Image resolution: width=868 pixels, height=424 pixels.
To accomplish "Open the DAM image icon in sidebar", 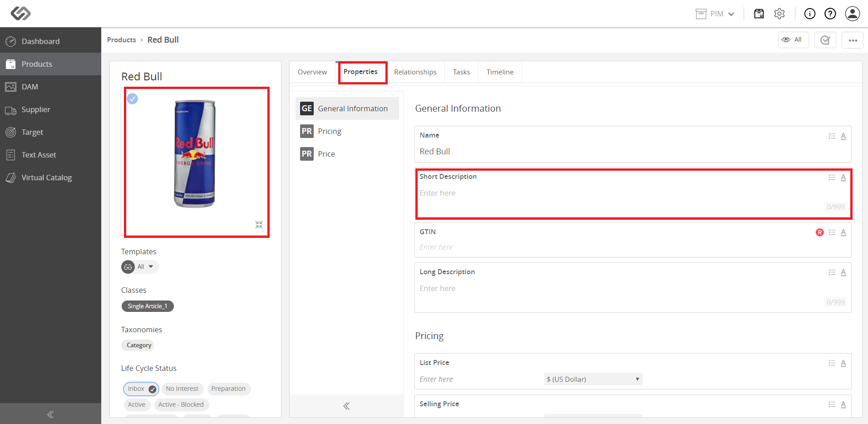I will point(11,87).
